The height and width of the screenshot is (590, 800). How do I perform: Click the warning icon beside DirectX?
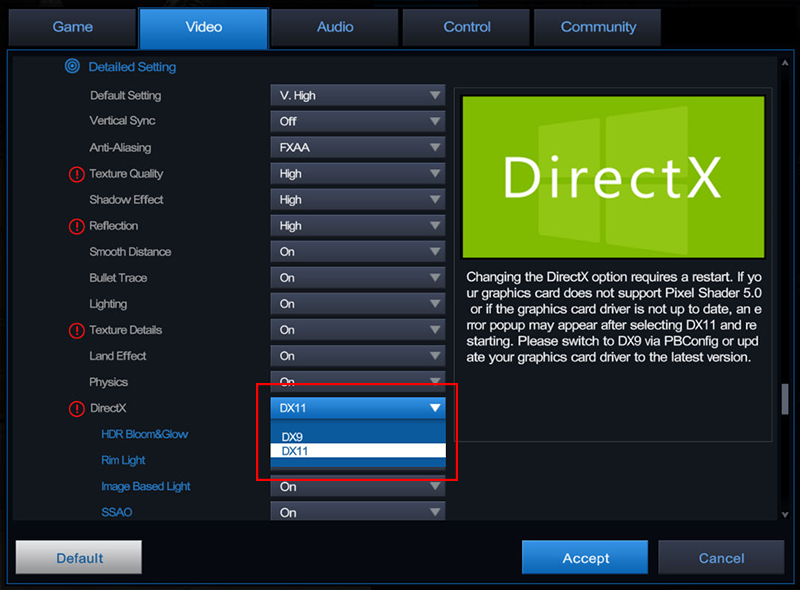[x=77, y=408]
